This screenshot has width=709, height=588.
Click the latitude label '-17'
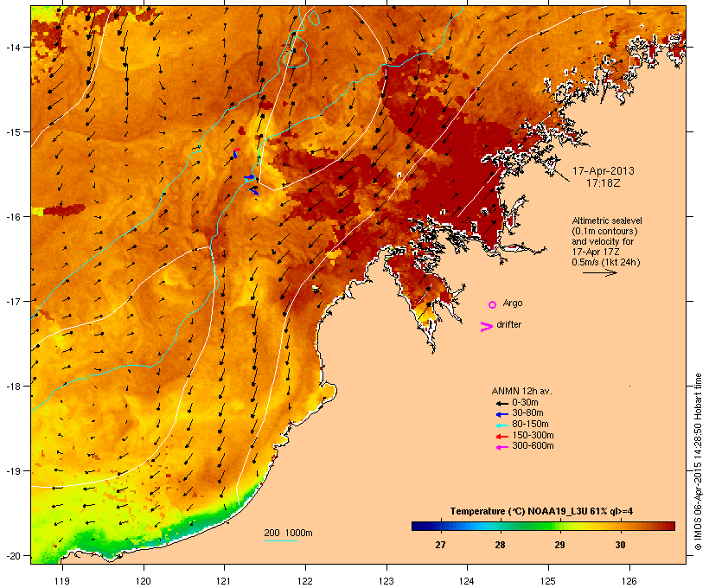click(12, 302)
